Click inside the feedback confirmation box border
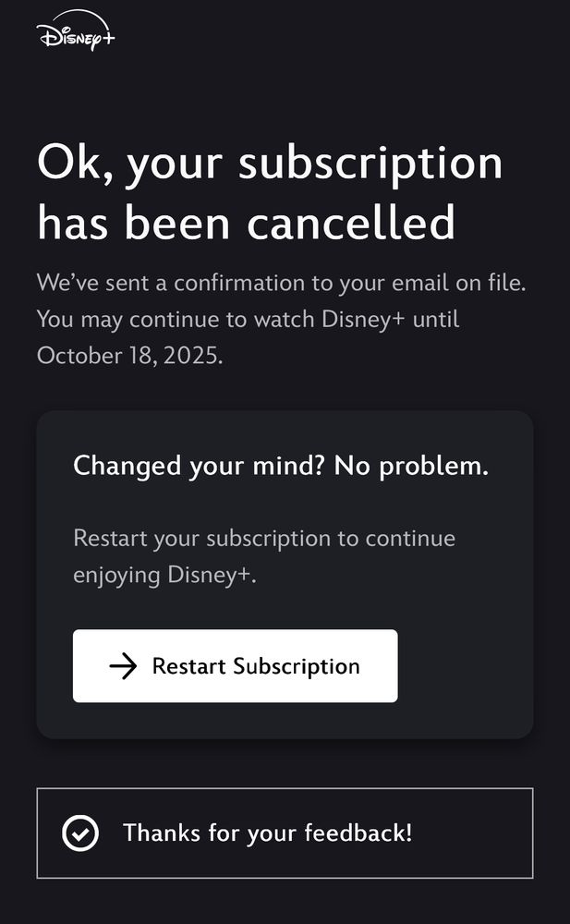 [285, 833]
